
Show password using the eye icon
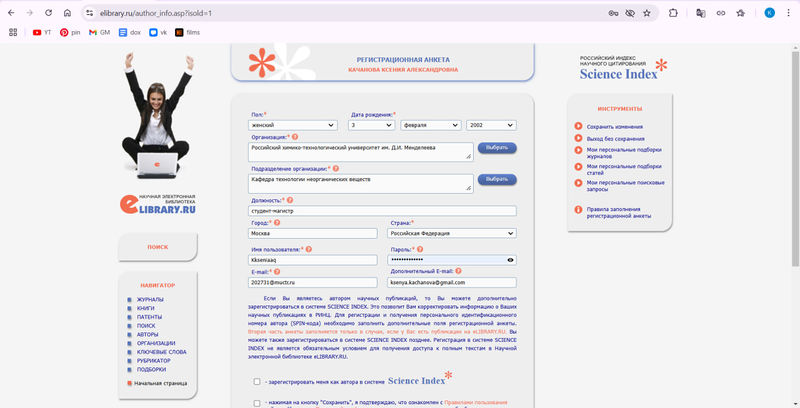click(x=510, y=260)
